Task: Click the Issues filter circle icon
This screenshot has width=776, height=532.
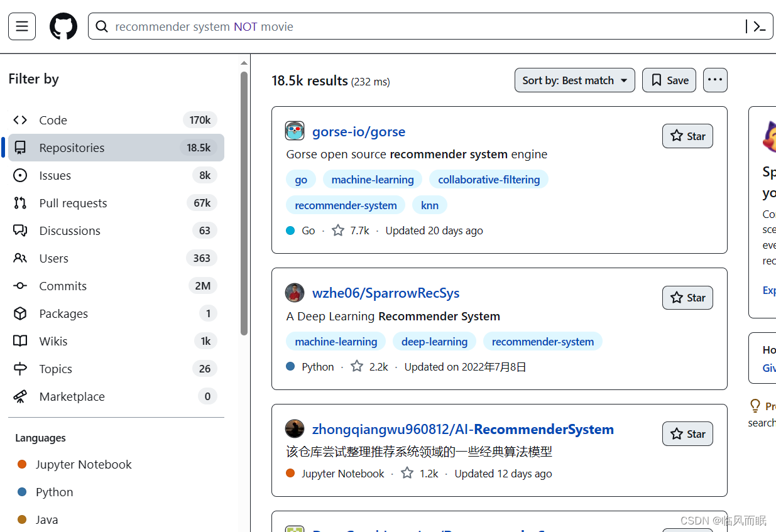Action: point(20,175)
